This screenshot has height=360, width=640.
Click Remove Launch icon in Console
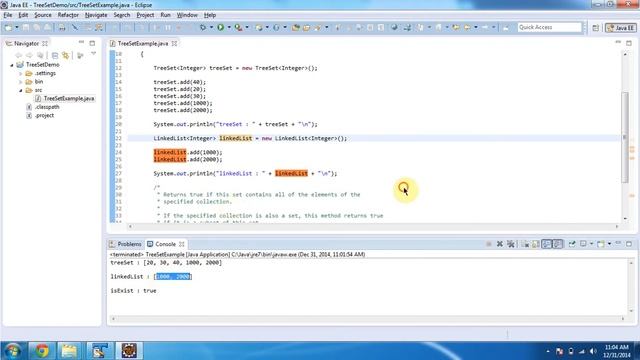(x=500, y=244)
